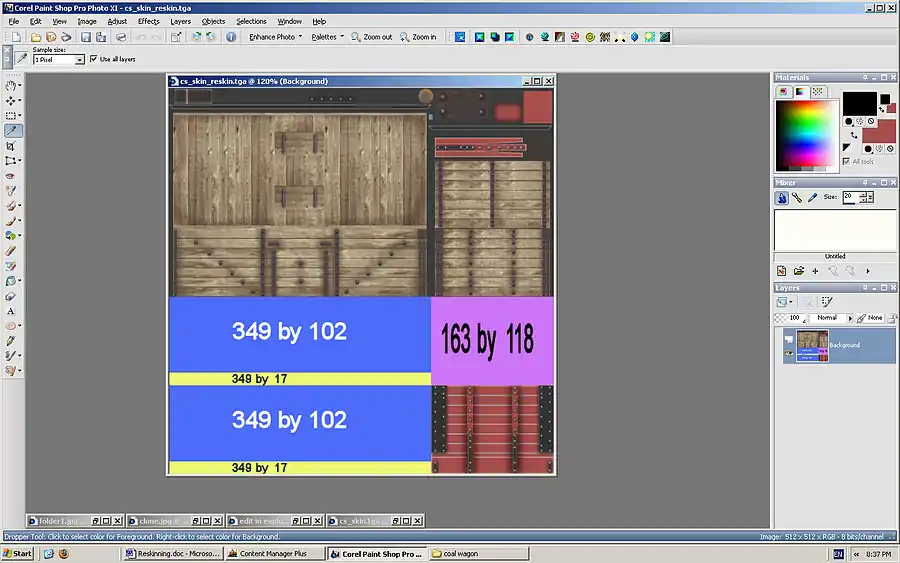Select the Pan (hand) tool
The width and height of the screenshot is (900, 563).
(x=12, y=86)
